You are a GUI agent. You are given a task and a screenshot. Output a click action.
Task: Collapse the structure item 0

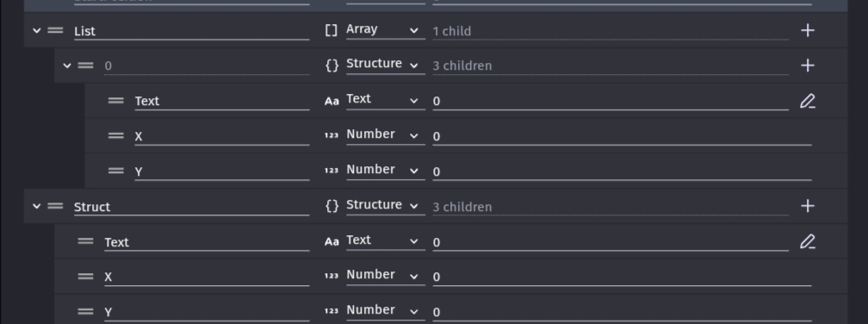(x=67, y=65)
